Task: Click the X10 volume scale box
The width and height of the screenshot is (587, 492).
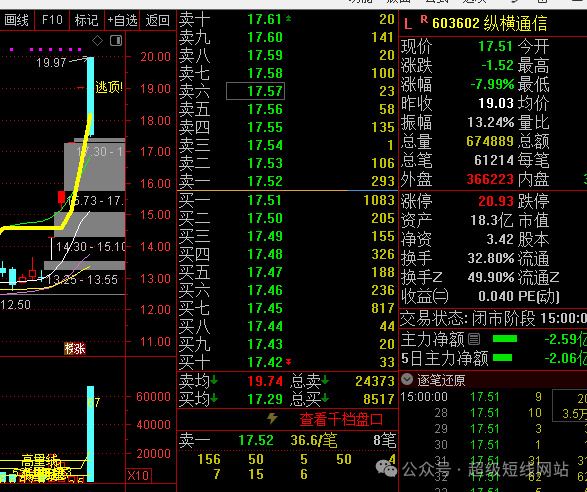Action: click(x=139, y=476)
